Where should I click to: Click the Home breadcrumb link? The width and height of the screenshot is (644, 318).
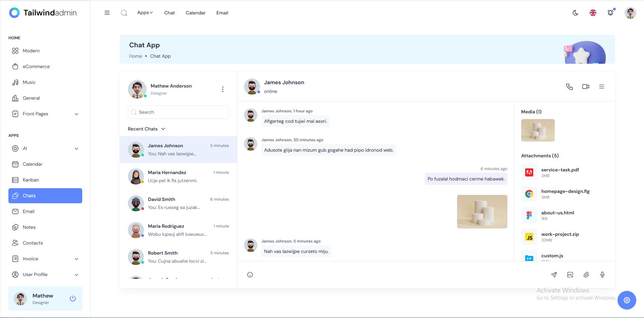(x=135, y=56)
